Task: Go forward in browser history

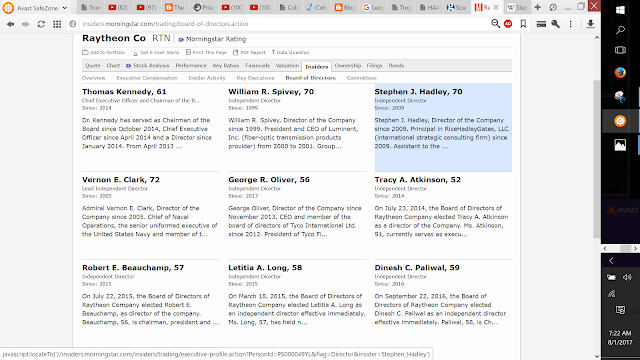Action: [25, 24]
